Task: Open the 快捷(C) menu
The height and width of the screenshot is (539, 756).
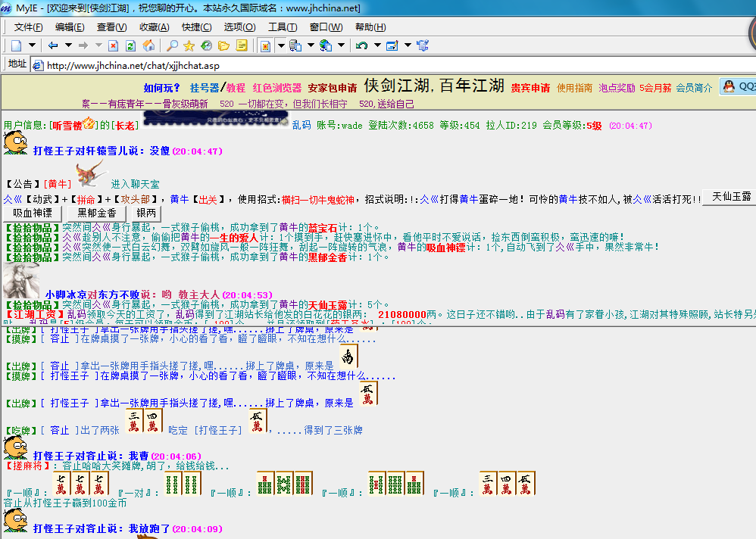Action: coord(196,27)
